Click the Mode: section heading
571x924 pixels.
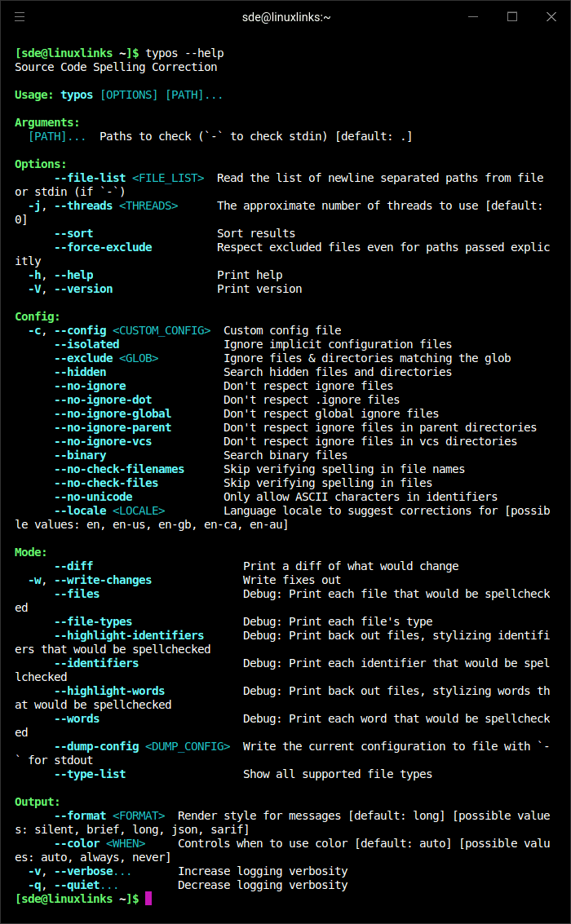[31, 552]
